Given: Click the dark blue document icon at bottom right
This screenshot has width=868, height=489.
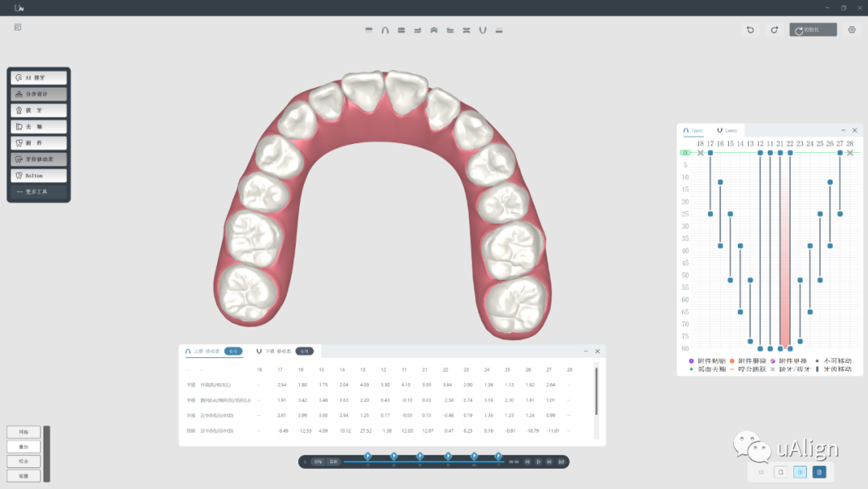Looking at the screenshot, I should tap(819, 472).
